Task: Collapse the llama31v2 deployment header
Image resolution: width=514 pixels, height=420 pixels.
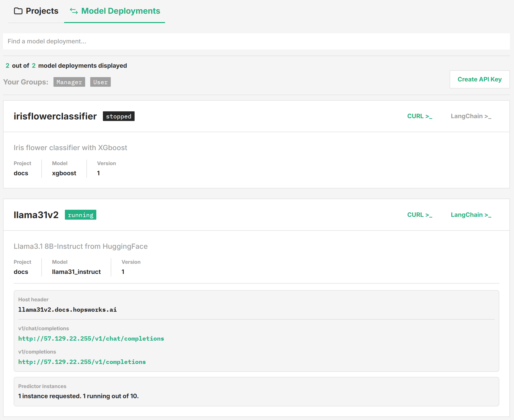Action: click(36, 215)
